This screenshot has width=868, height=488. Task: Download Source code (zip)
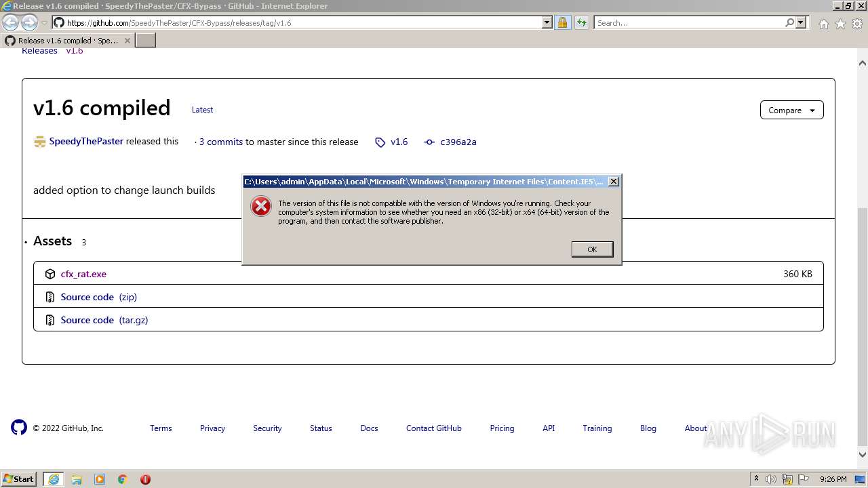pyautogui.click(x=98, y=297)
